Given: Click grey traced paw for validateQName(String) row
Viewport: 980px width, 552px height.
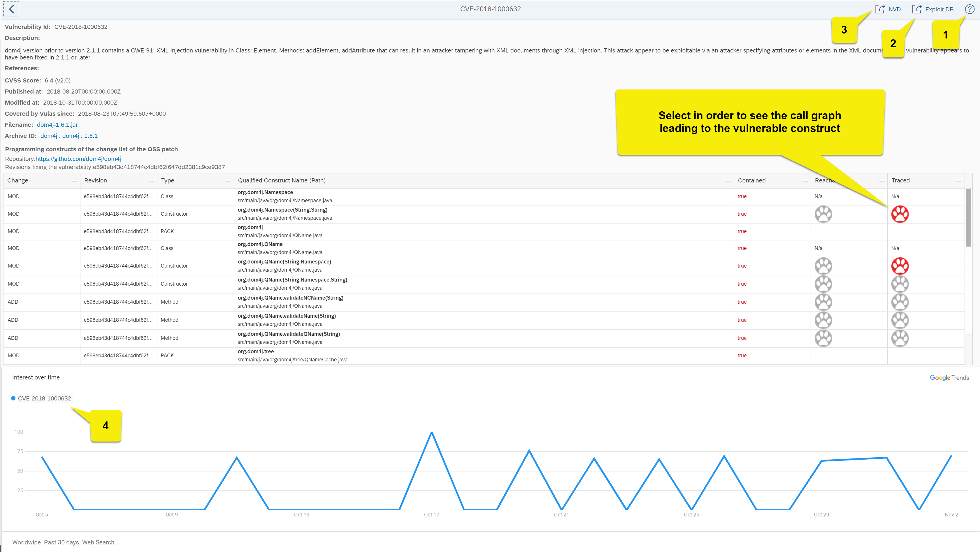Looking at the screenshot, I should pos(900,338).
